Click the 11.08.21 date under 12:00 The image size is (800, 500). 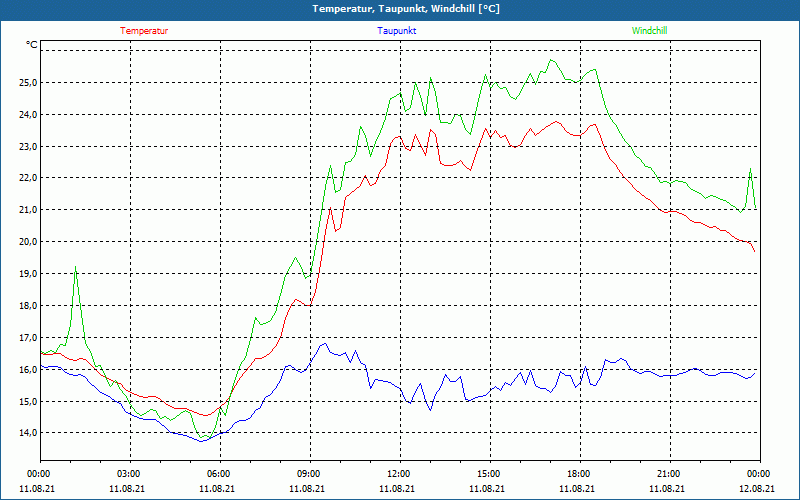[397, 488]
